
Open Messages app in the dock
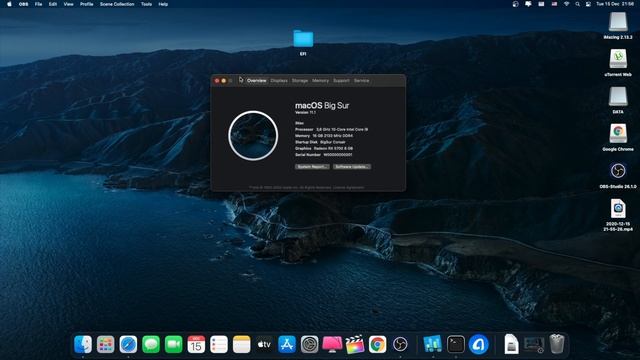(151, 344)
